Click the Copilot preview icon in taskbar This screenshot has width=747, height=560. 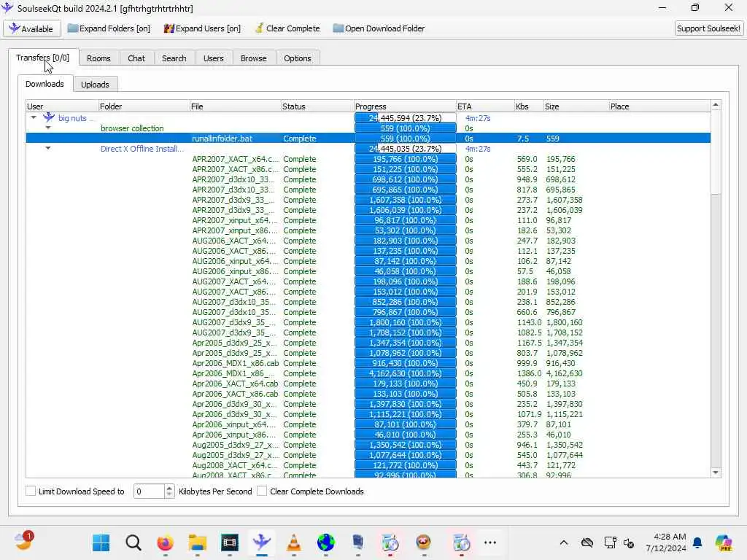pos(724,542)
